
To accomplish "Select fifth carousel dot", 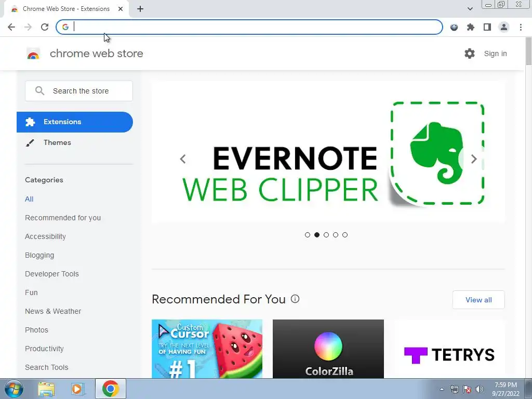I will [345, 235].
